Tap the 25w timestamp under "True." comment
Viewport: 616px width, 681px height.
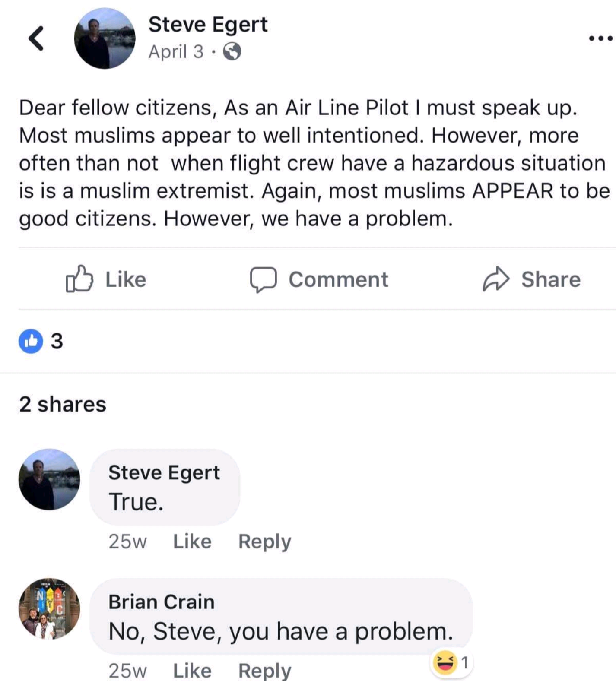[127, 542]
